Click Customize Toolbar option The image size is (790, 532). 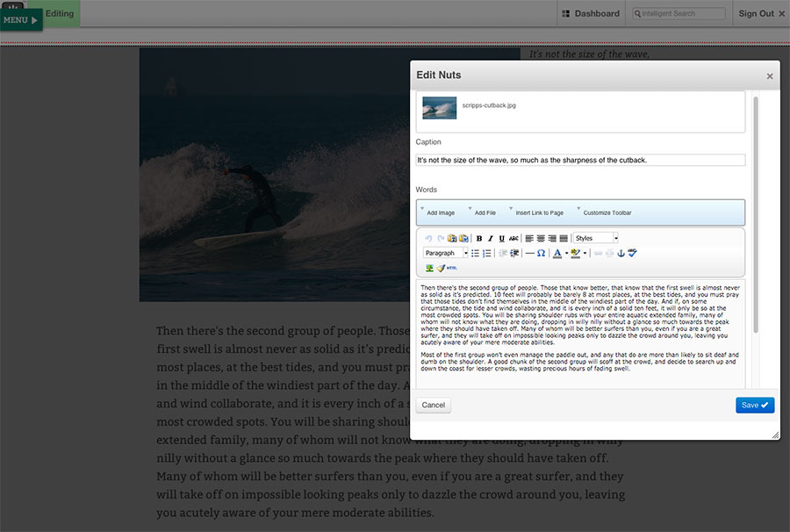607,212
